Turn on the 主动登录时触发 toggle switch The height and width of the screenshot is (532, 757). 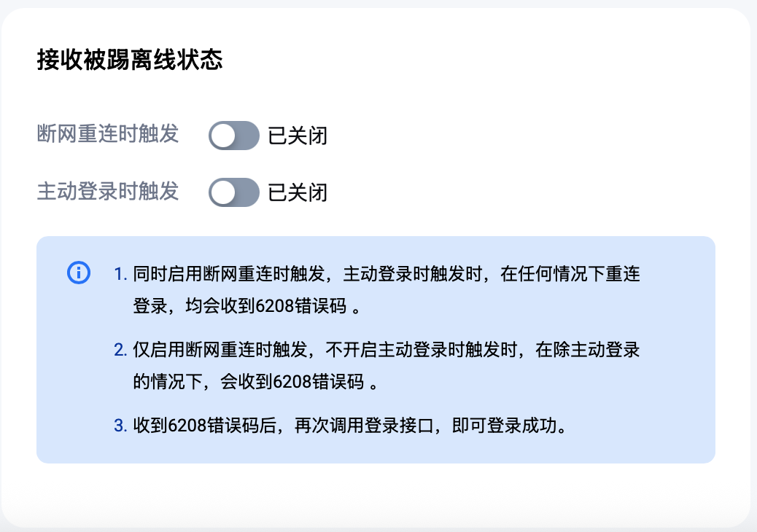233,192
